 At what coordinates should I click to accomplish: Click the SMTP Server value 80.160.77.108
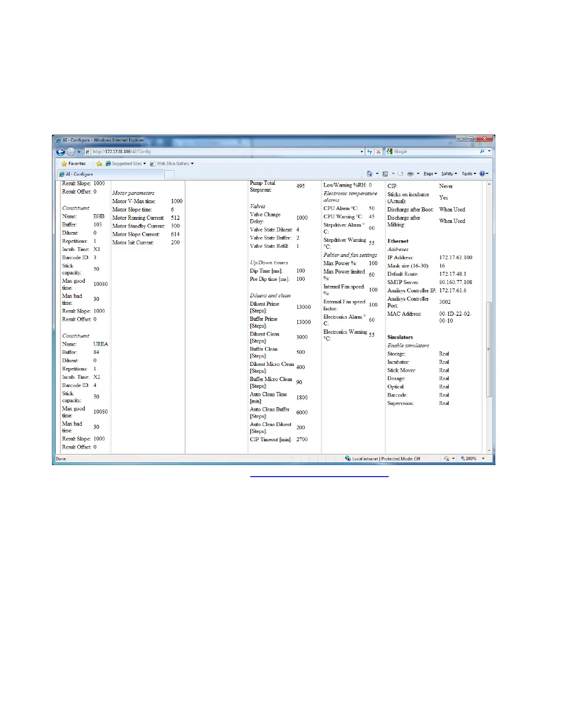[x=455, y=282]
